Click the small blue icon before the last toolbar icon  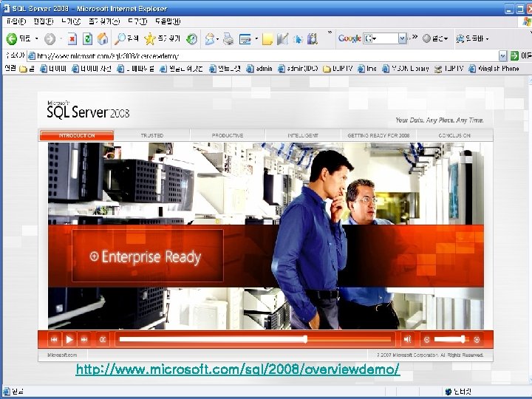point(298,39)
